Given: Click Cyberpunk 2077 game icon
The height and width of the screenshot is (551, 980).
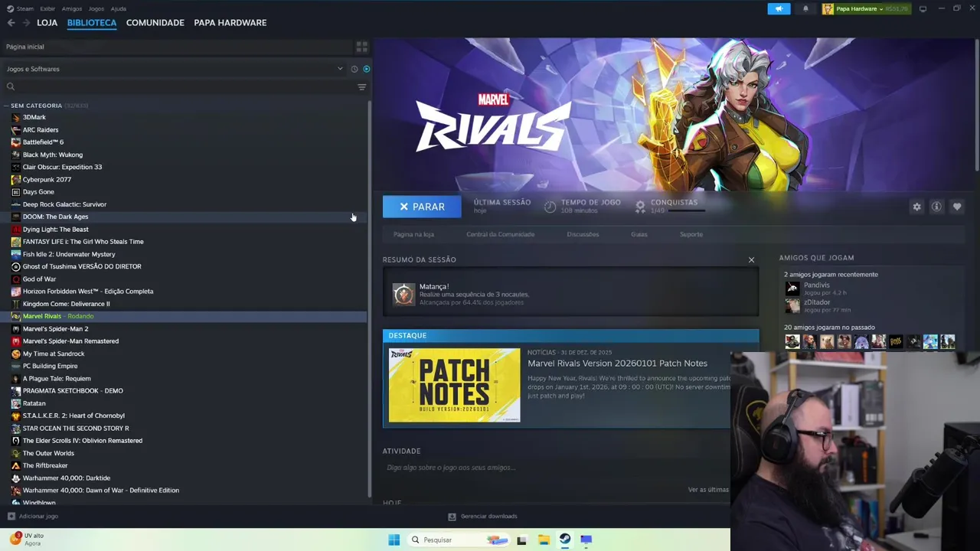Looking at the screenshot, I should tap(16, 180).
